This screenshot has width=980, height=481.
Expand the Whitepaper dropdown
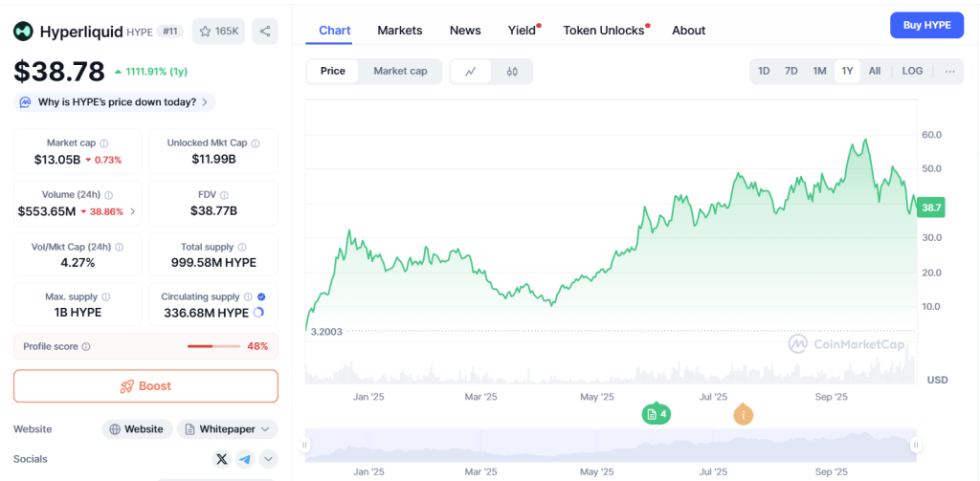pos(228,429)
